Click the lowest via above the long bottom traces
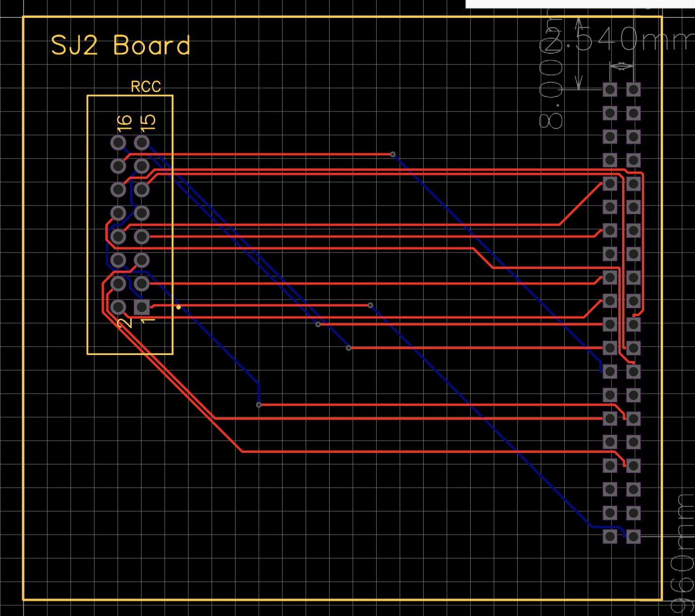The image size is (695, 616). 259,404
